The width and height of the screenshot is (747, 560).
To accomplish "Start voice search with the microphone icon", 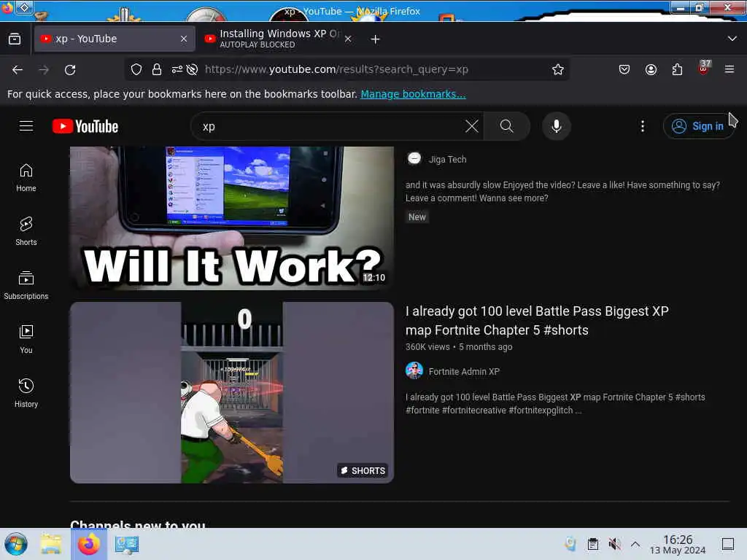I will [556, 126].
